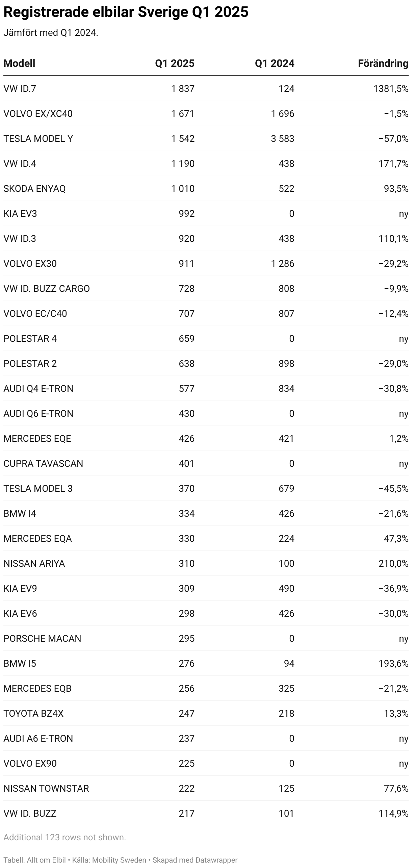The width and height of the screenshot is (412, 868).
Task: Click the 1381,5% change value
Action: [391, 89]
